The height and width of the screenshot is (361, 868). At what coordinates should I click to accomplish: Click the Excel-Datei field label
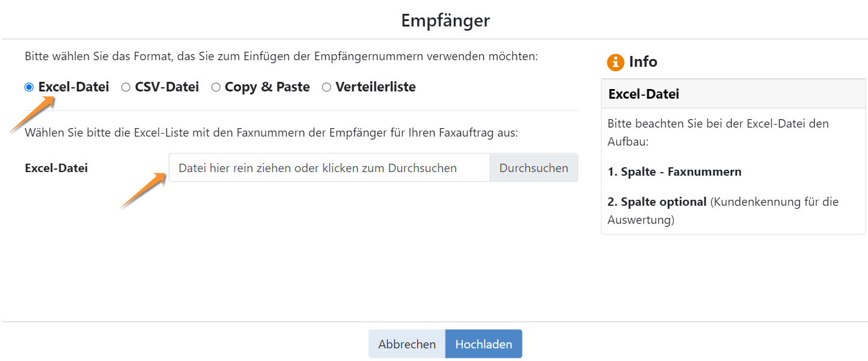(57, 168)
